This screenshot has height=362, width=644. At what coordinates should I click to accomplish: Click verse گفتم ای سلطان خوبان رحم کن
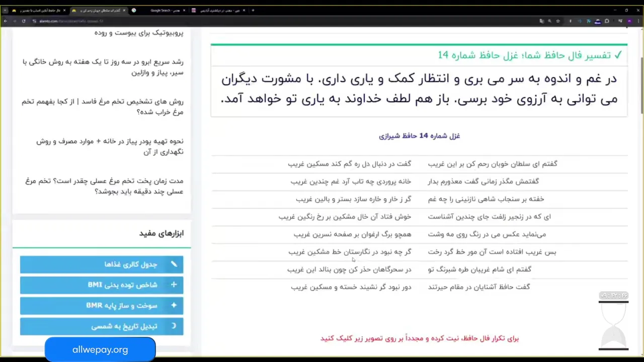[493, 164]
